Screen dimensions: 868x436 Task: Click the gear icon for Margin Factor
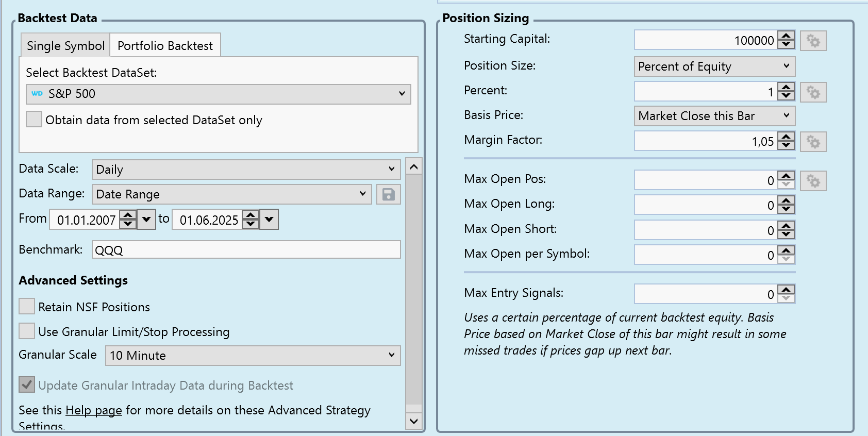(x=813, y=142)
